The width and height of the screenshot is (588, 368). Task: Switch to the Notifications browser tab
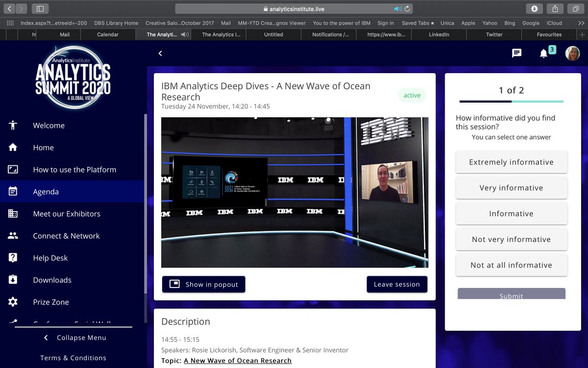pyautogui.click(x=328, y=35)
